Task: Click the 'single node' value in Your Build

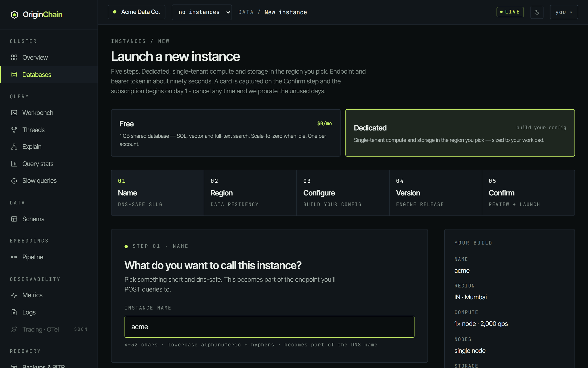Action: click(x=470, y=351)
